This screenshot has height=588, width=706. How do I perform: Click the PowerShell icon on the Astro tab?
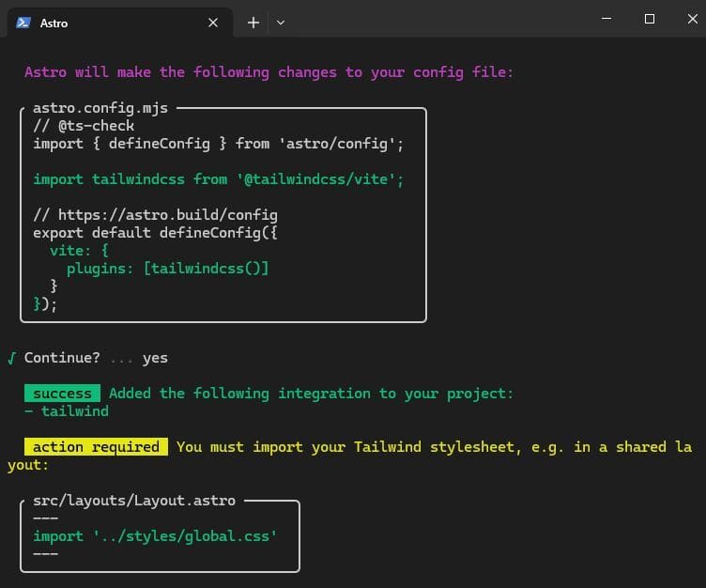pos(23,23)
